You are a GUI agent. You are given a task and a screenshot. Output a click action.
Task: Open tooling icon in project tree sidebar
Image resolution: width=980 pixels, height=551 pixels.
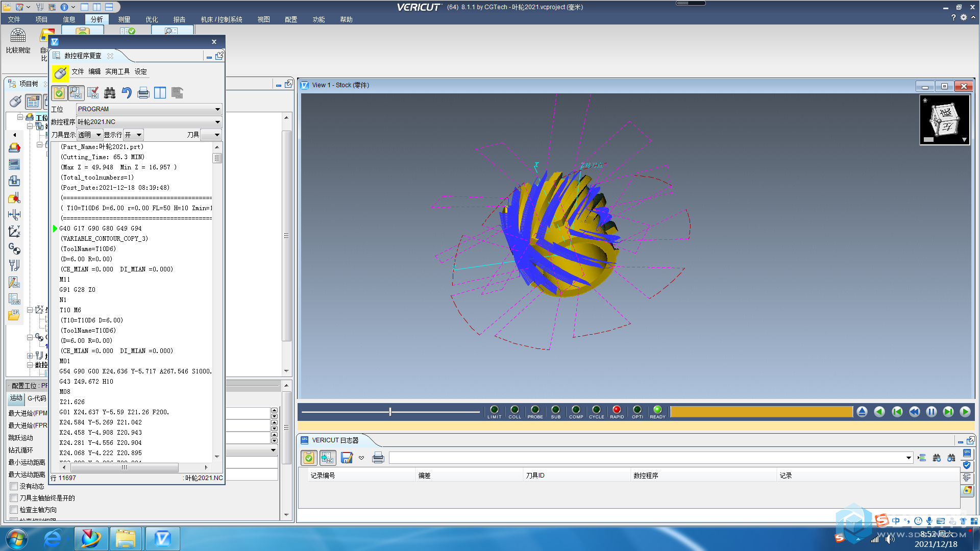pos(14,265)
